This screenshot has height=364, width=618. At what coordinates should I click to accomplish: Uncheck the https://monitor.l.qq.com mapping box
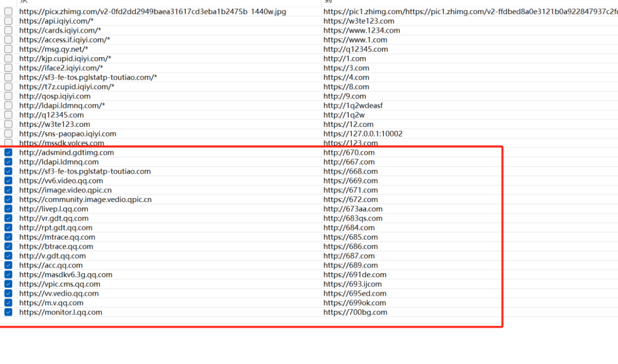pyautogui.click(x=8, y=312)
